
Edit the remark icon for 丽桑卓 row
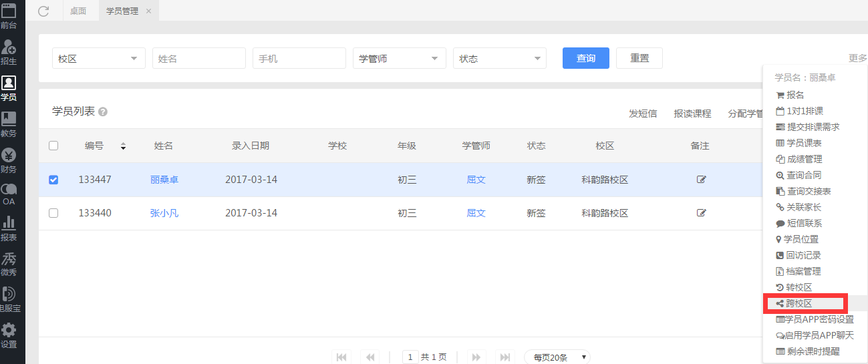701,180
